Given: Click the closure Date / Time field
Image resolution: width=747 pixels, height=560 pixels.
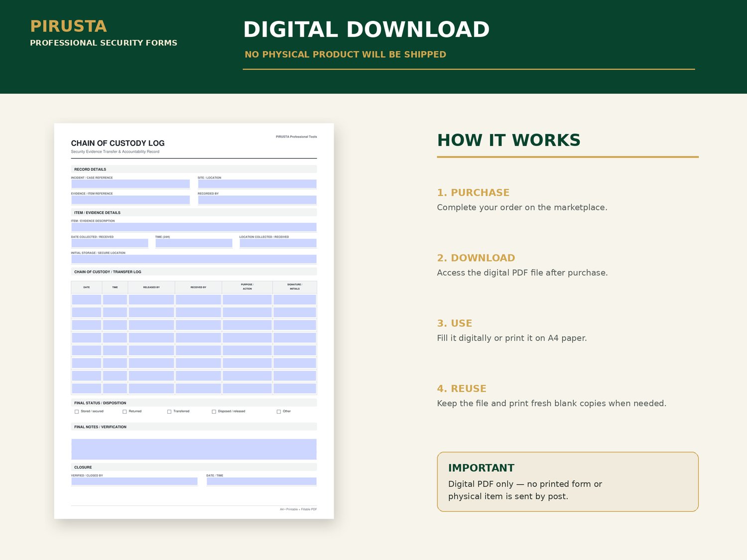Looking at the screenshot, I should tap(261, 481).
